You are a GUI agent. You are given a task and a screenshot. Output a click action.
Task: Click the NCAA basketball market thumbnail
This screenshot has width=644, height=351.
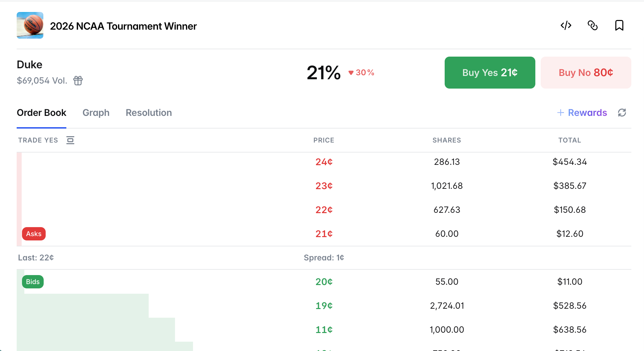tap(30, 25)
